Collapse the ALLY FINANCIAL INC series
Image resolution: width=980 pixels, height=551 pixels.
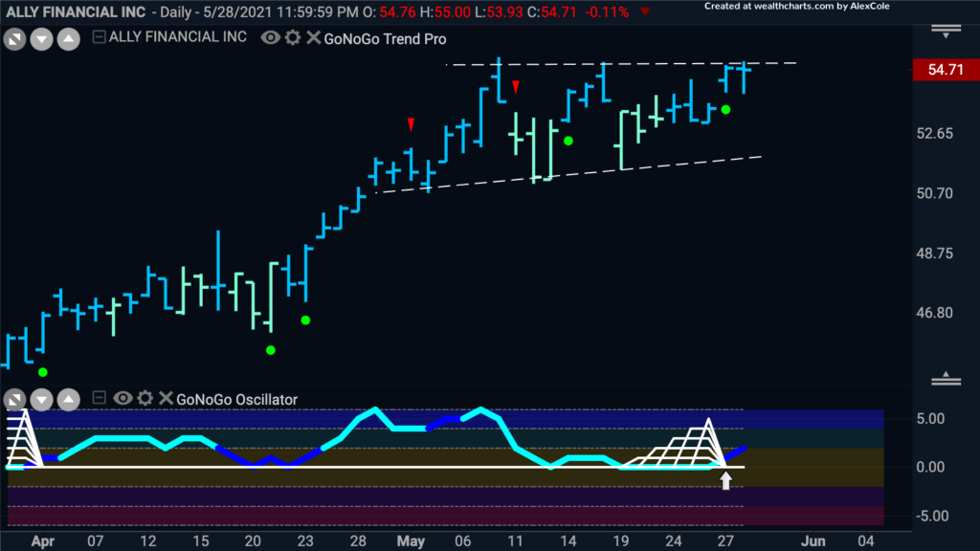click(99, 37)
